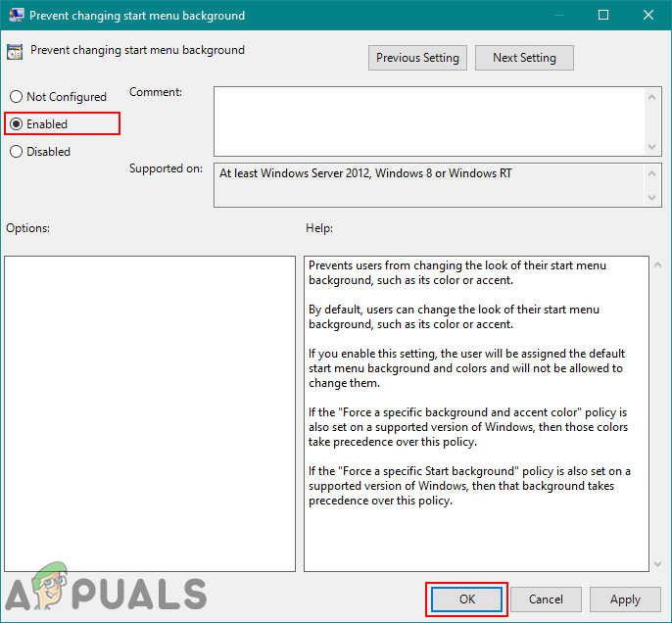
Task: Click the Apply button
Action: (625, 599)
